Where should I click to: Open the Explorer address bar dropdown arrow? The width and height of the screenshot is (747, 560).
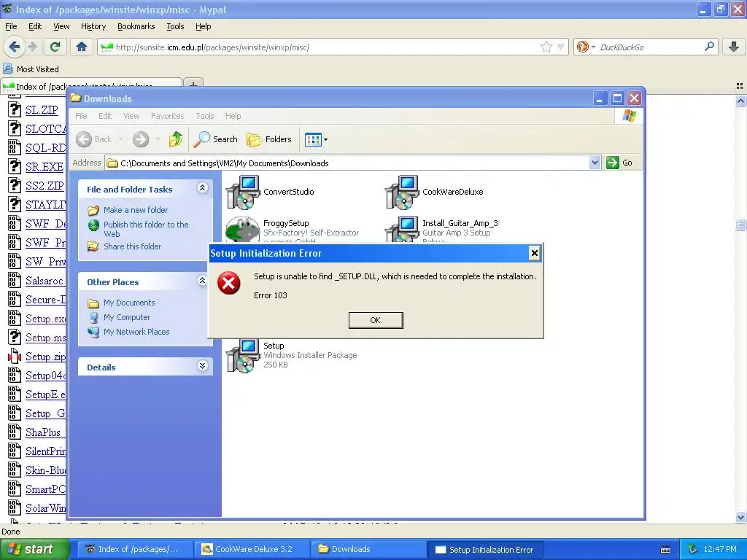coord(595,163)
